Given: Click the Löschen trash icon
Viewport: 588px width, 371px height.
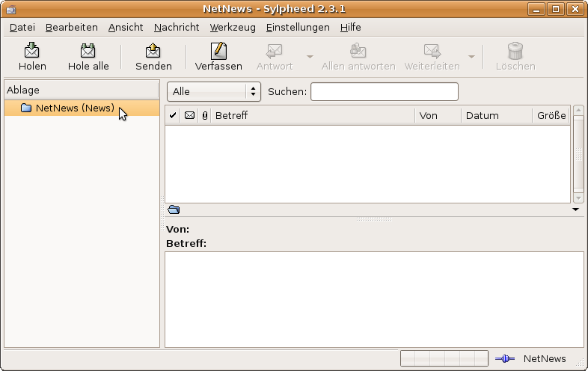Looking at the screenshot, I should [515, 51].
